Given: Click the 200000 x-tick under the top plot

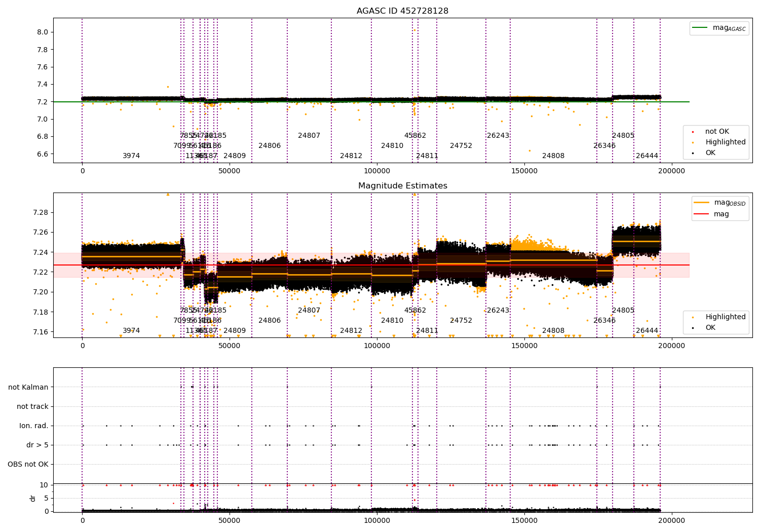Looking at the screenshot, I should coord(672,171).
